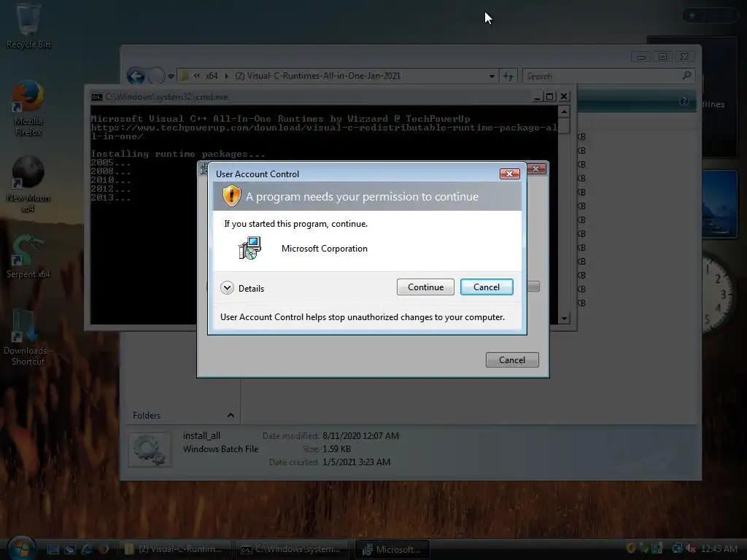Open the recent pages dropdown in Explorer
The width and height of the screenshot is (747, 560).
[171, 76]
